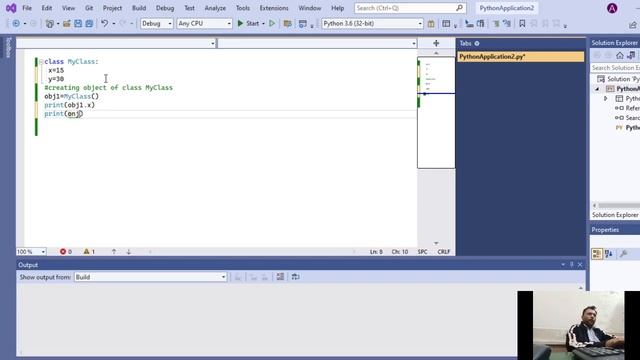This screenshot has width=640, height=360.
Task: Open the Output window options dropdown arrow
Action: tap(563, 264)
